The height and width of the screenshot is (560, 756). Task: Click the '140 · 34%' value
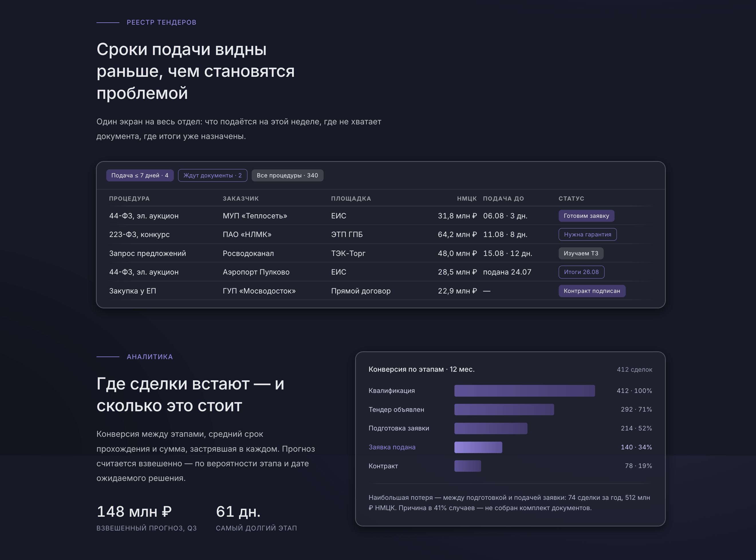[x=636, y=447]
